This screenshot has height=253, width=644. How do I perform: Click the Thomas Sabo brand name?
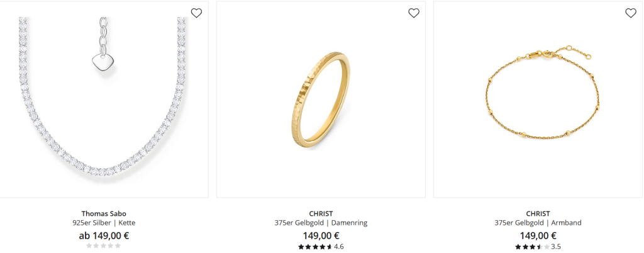104,213
